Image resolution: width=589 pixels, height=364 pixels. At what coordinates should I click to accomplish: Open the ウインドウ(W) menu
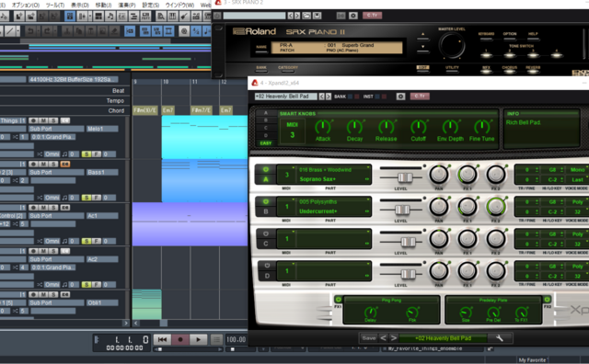pos(179,5)
